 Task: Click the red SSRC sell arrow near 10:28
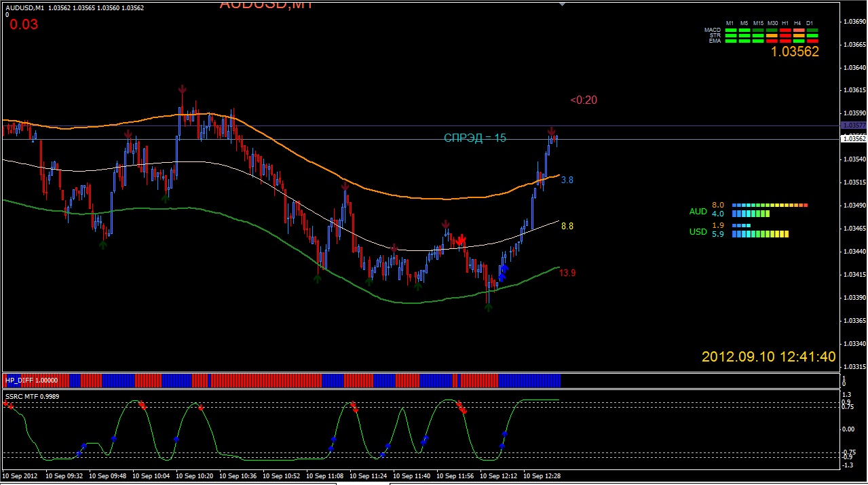201,408
